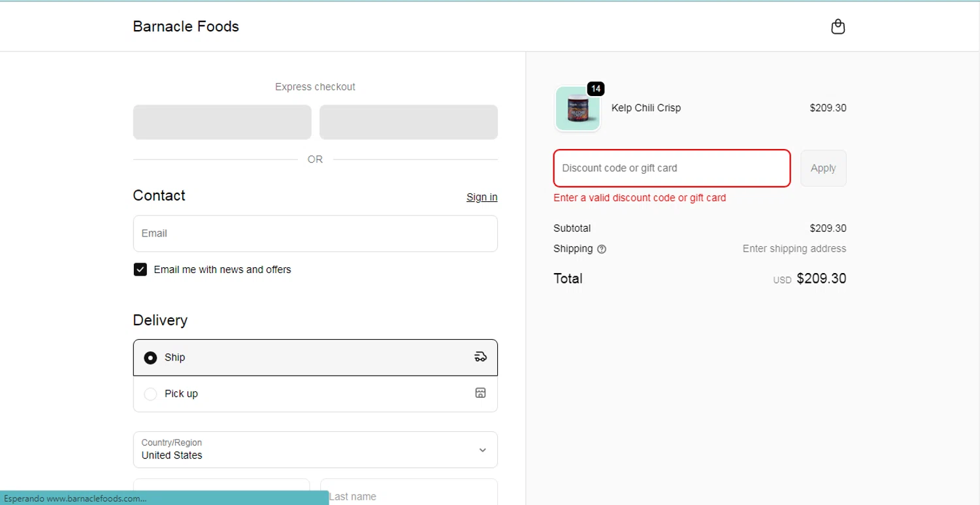980x505 pixels.
Task: Click the store icon in Pick up row
Action: [x=480, y=393]
